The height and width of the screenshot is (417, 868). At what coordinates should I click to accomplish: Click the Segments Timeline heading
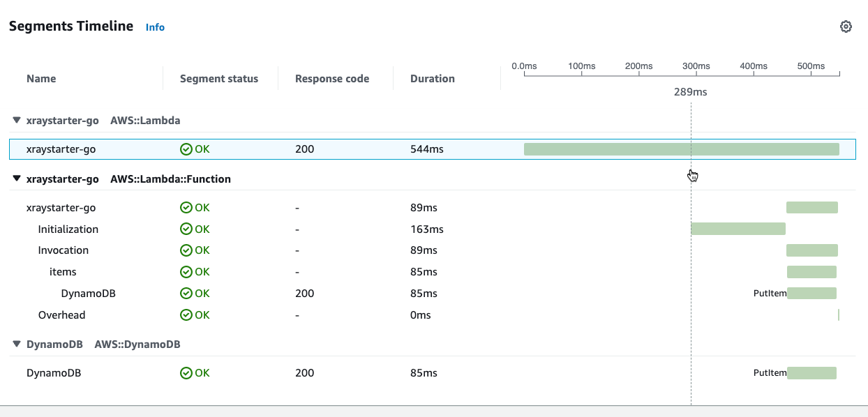coord(71,26)
